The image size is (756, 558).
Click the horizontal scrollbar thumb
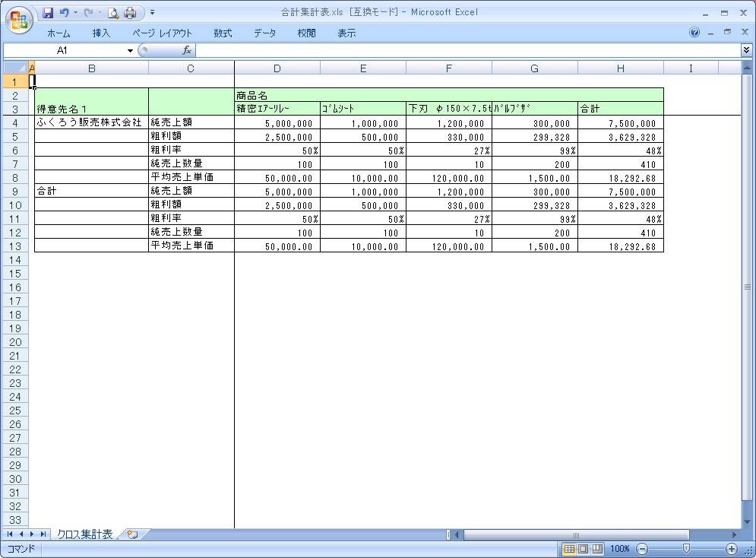click(x=576, y=535)
